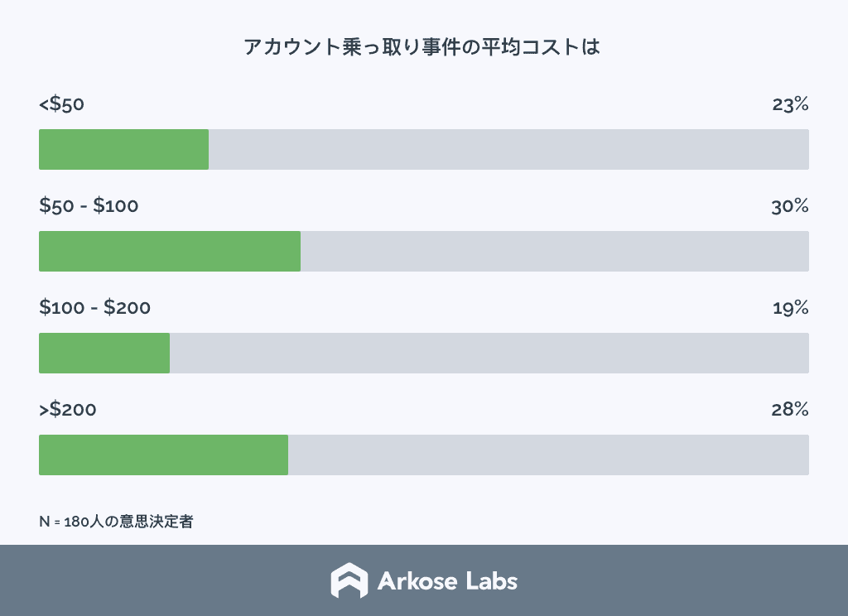848x616 pixels.
Task: Click the 30% value label
Action: point(790,206)
